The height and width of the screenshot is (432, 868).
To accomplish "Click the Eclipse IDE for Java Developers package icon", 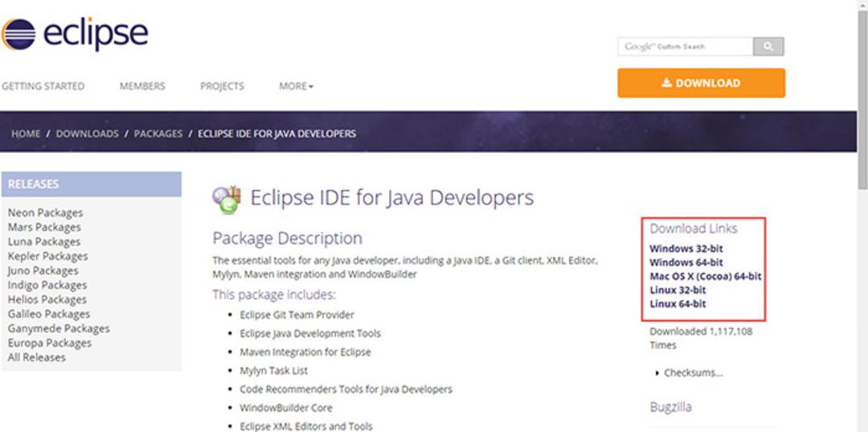I will (227, 200).
